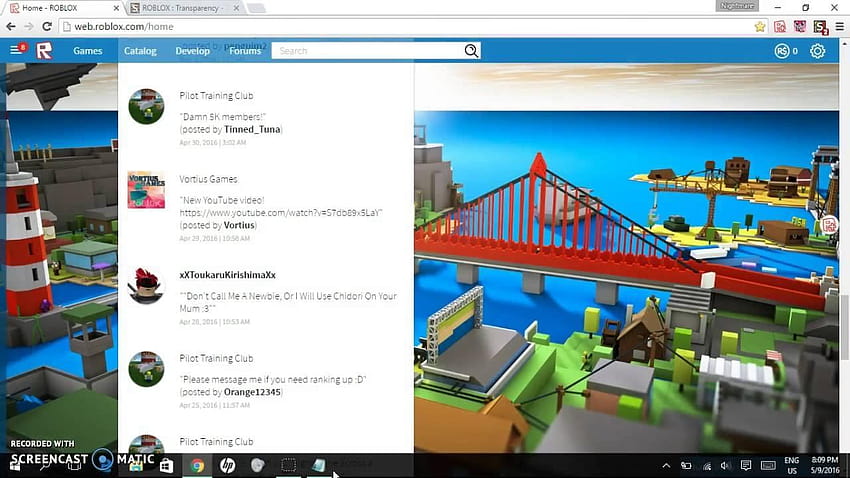Click the Roblox search field
850x478 pixels.
coord(369,50)
